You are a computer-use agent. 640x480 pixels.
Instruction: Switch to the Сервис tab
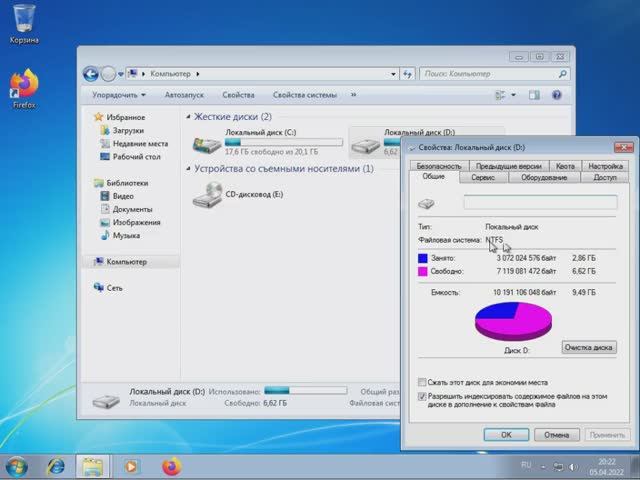483,178
